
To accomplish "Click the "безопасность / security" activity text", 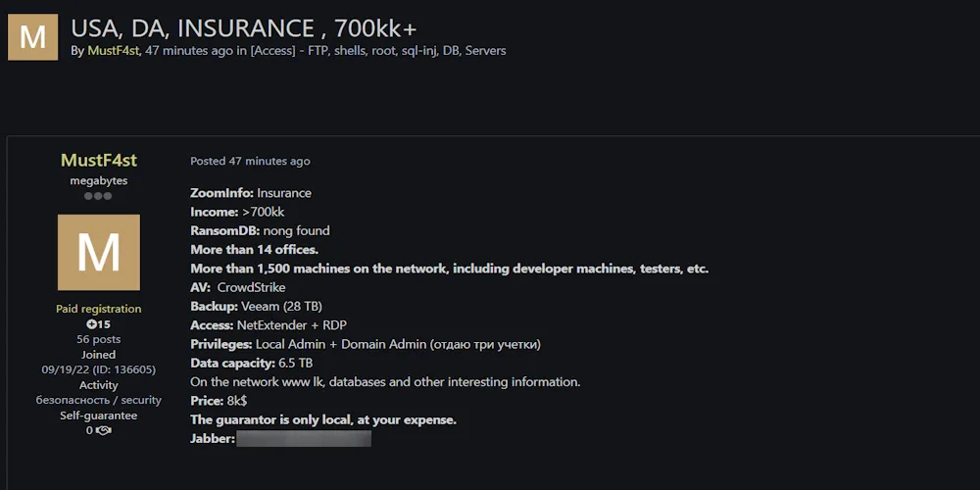I will click(x=98, y=400).
